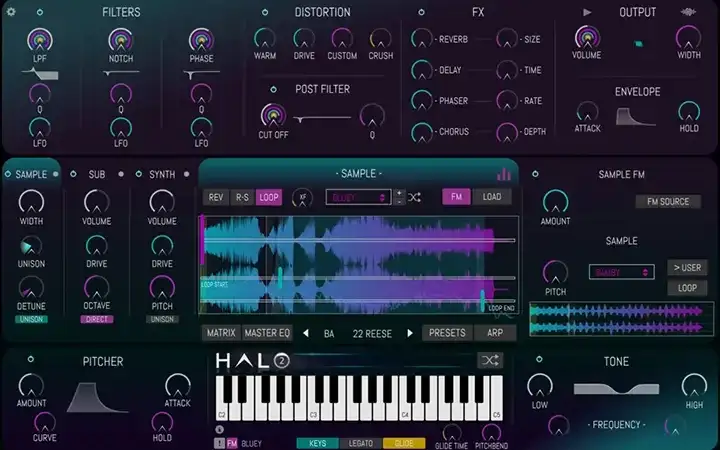Click the TONE EQ curve display
This screenshot has height=450, width=720.
tap(616, 389)
